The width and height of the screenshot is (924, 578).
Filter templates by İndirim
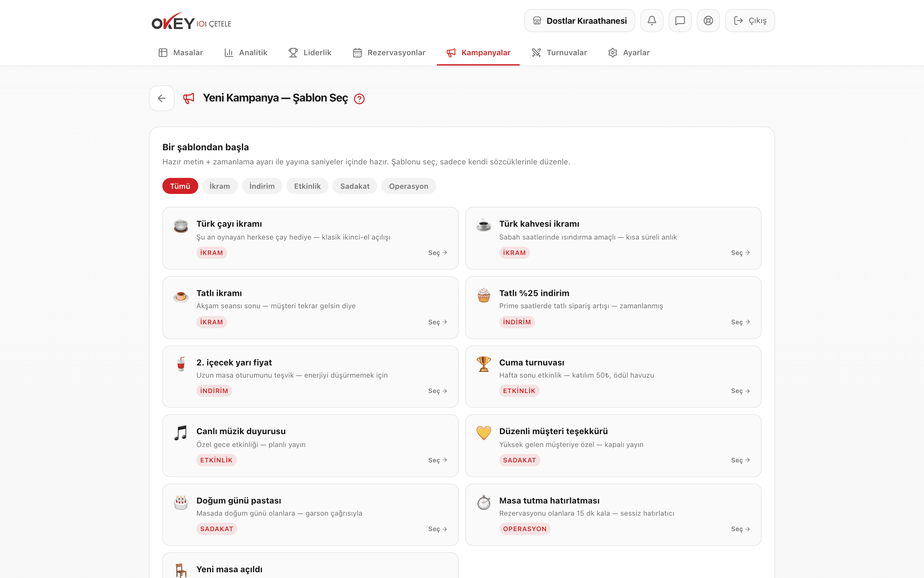(x=262, y=186)
